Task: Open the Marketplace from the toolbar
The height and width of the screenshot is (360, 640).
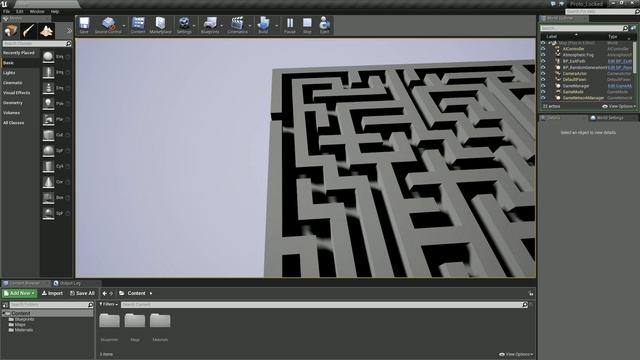Action: (160, 25)
